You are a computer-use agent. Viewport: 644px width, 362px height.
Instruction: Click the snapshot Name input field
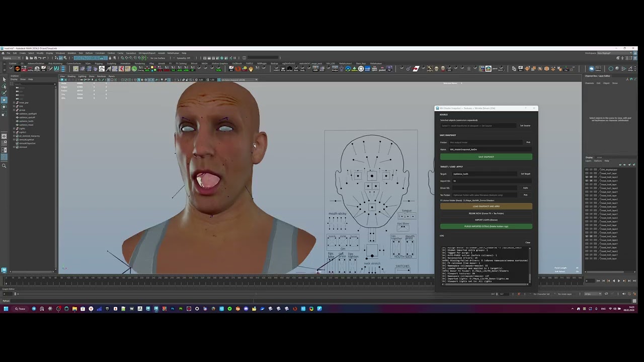pos(490,149)
